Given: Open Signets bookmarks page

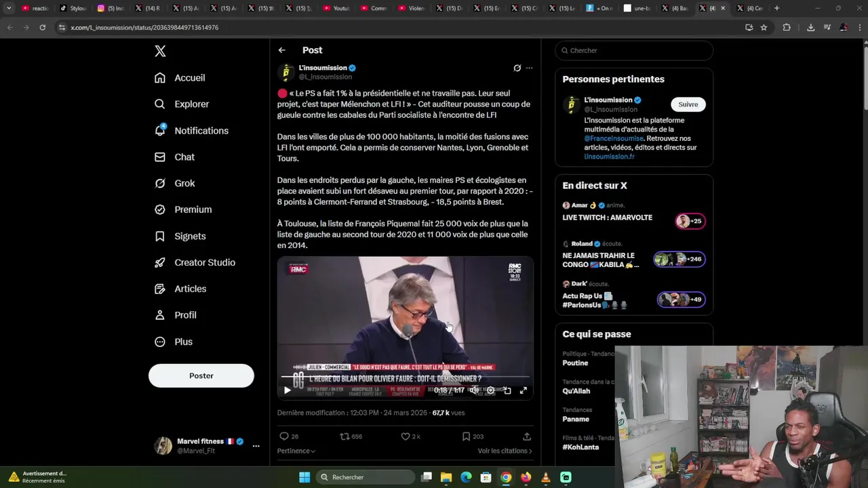Looking at the screenshot, I should [x=180, y=237].
